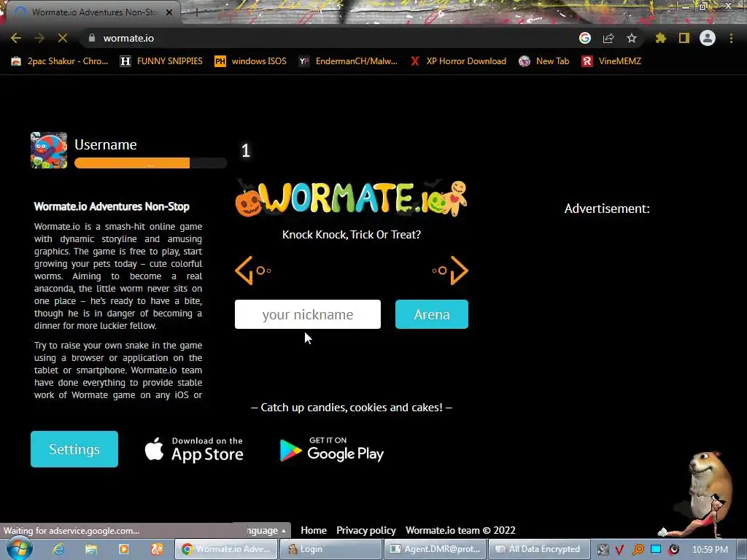Open the windows ISOS bookmark
Image resolution: width=747 pixels, height=560 pixels.
click(251, 61)
